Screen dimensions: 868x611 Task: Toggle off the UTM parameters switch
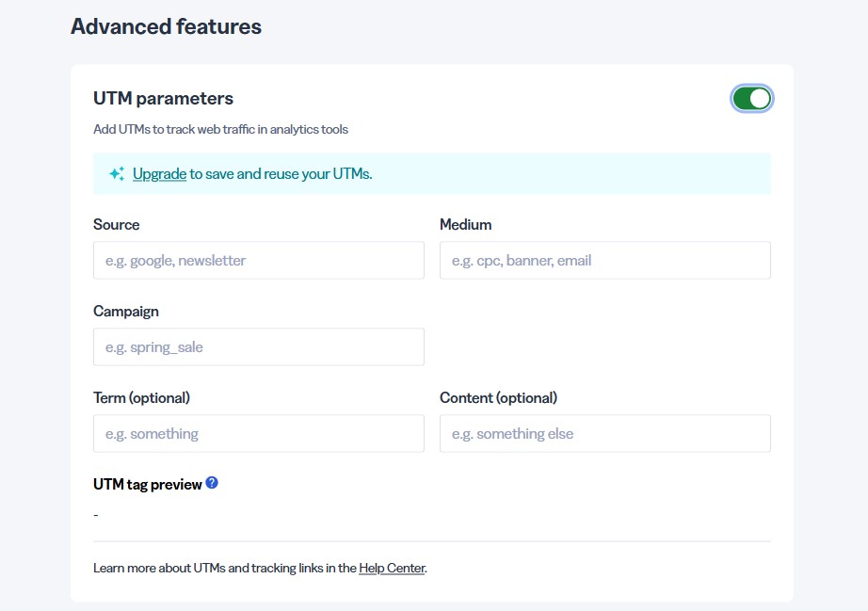(x=751, y=99)
